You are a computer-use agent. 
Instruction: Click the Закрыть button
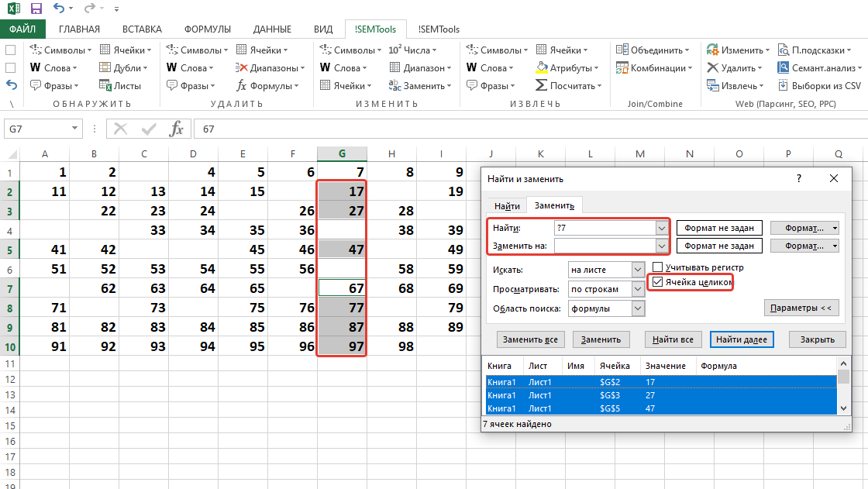817,339
